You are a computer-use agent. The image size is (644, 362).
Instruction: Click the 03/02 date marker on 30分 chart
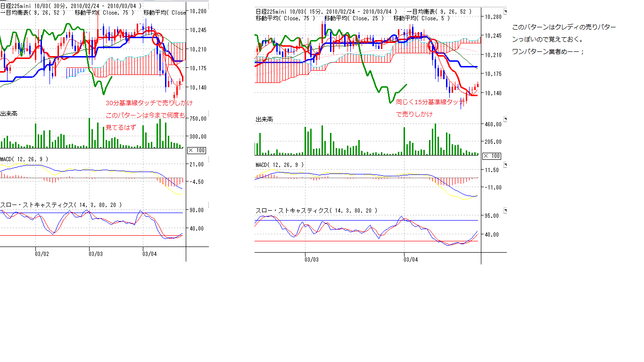(42, 254)
